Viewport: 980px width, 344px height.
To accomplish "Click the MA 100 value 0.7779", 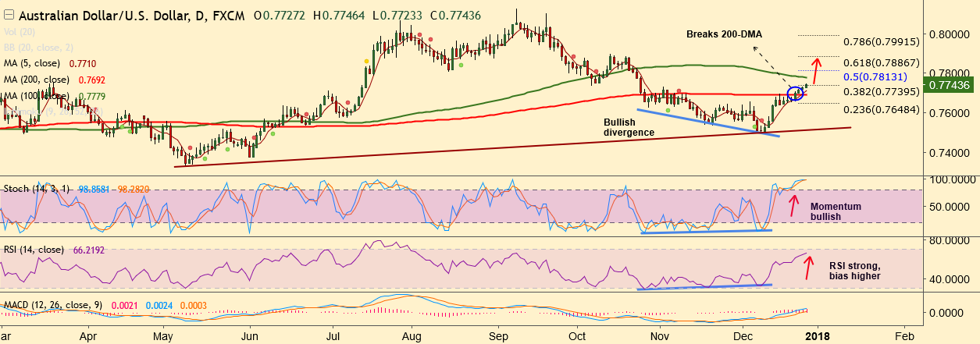I will pyautogui.click(x=91, y=96).
